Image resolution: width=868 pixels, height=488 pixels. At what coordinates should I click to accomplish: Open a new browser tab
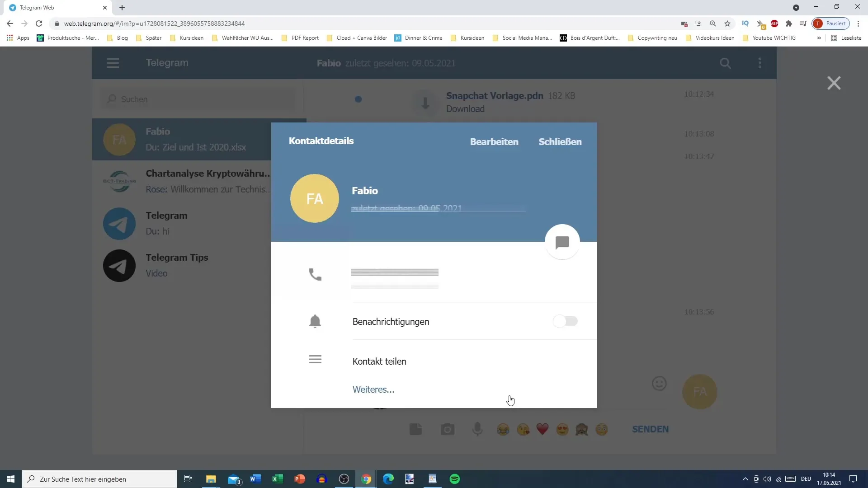[122, 8]
